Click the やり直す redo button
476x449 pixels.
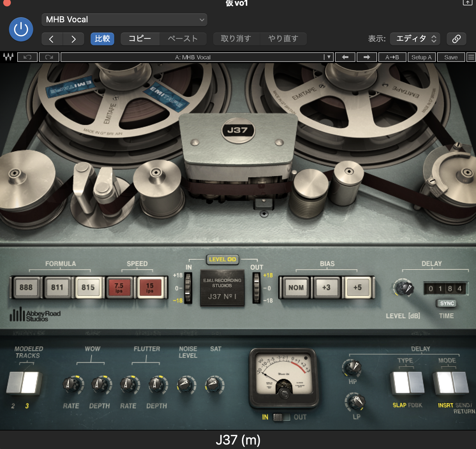[283, 39]
